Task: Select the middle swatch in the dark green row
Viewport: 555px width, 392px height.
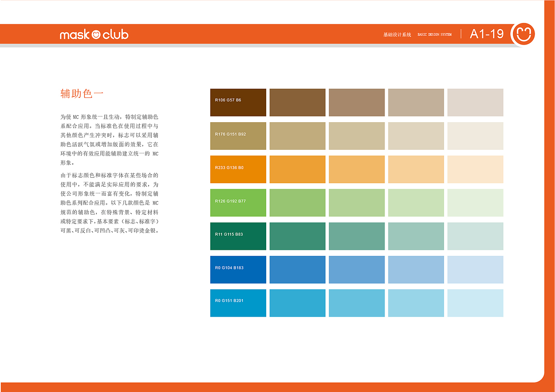Action: (x=357, y=236)
